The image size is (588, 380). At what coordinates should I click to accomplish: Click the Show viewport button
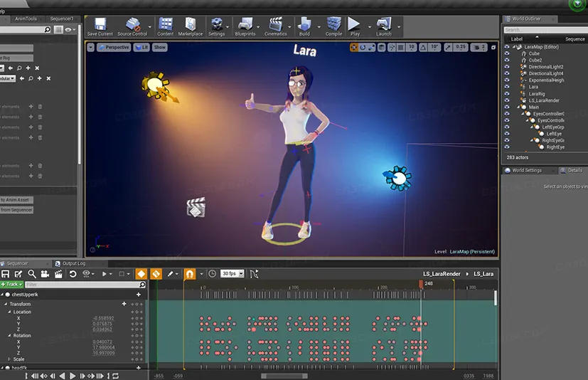pyautogui.click(x=160, y=47)
